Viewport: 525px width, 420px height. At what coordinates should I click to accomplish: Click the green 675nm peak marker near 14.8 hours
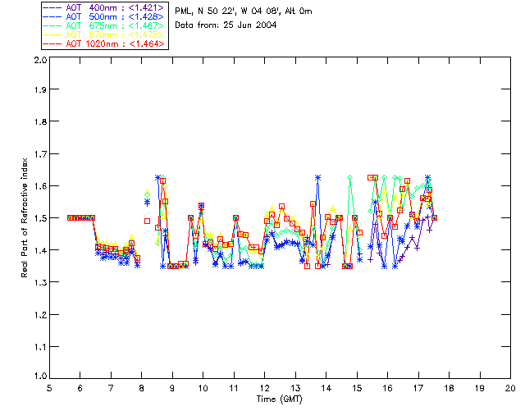(350, 177)
